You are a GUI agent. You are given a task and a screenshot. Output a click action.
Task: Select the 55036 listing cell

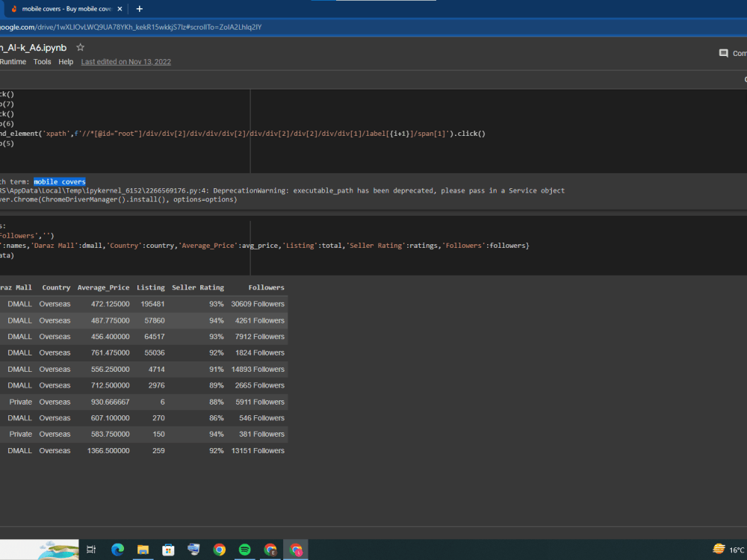(x=155, y=353)
